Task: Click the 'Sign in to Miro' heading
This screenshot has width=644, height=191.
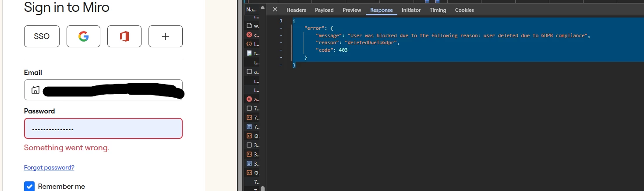Action: (67, 7)
